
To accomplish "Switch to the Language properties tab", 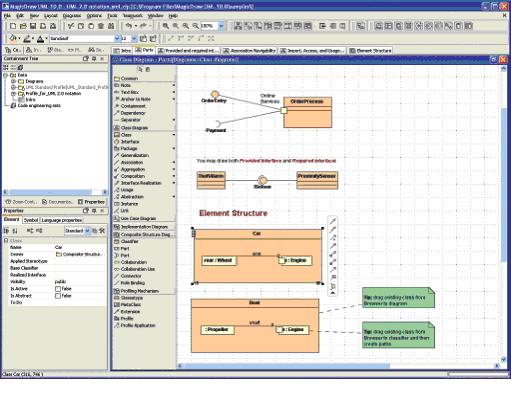I will tap(62, 220).
